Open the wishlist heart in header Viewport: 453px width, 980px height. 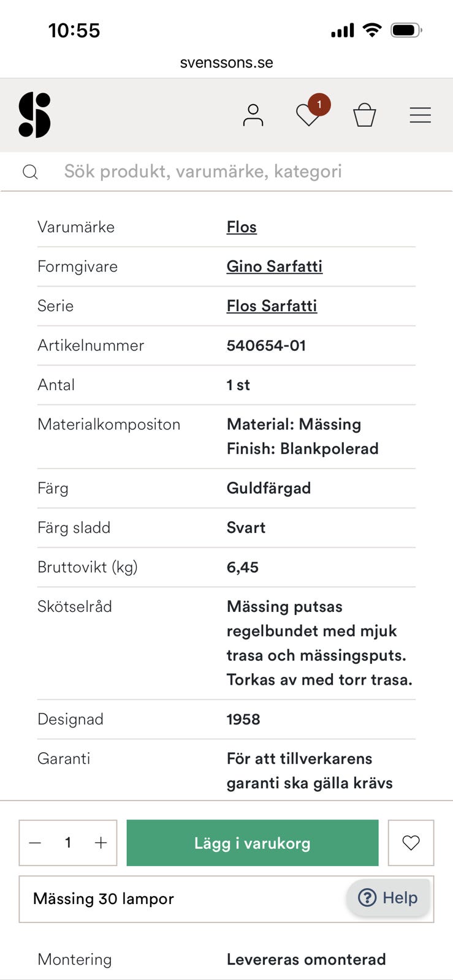[x=307, y=116]
